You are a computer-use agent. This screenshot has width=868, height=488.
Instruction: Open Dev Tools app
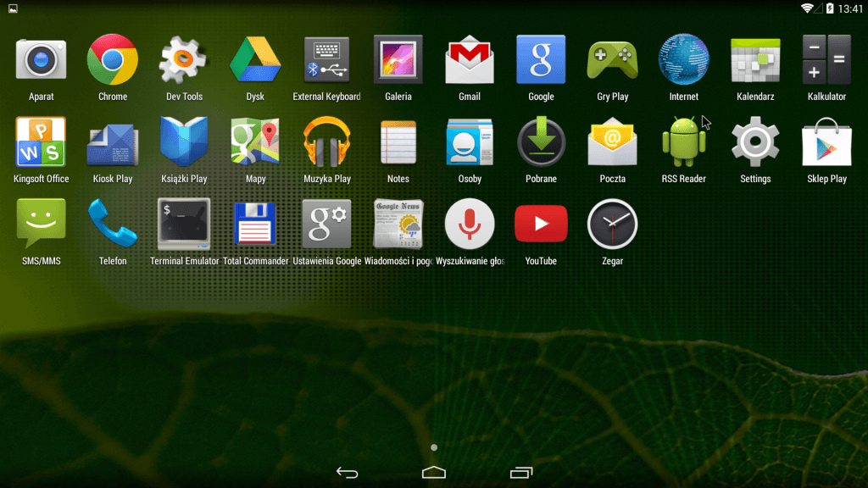pyautogui.click(x=184, y=60)
